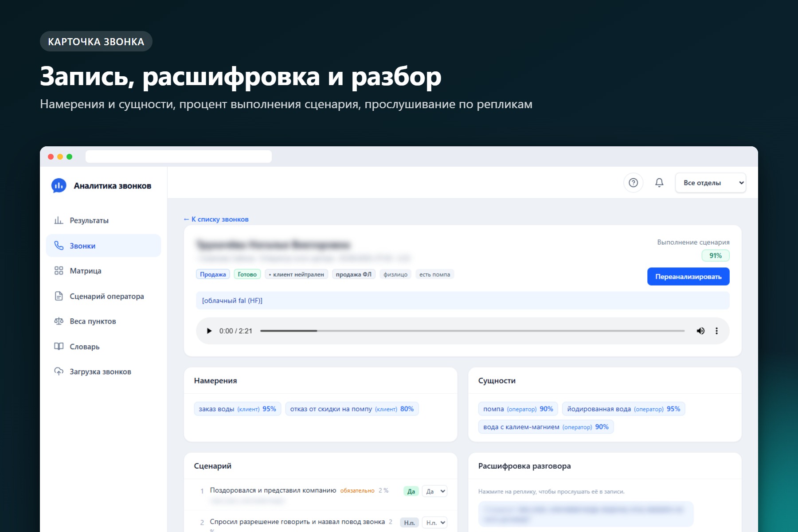Click the продажа ФЛ tag
Image resolution: width=798 pixels, height=532 pixels.
pyautogui.click(x=353, y=274)
